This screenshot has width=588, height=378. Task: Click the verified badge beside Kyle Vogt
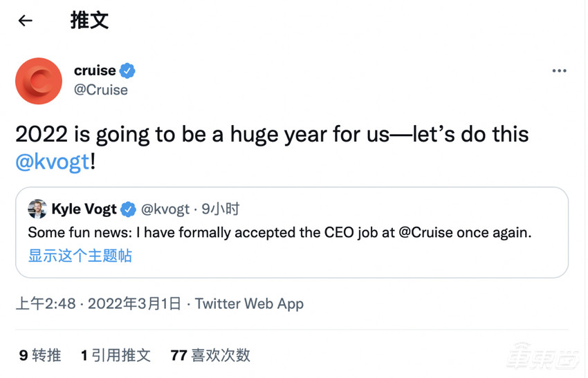pyautogui.click(x=129, y=209)
